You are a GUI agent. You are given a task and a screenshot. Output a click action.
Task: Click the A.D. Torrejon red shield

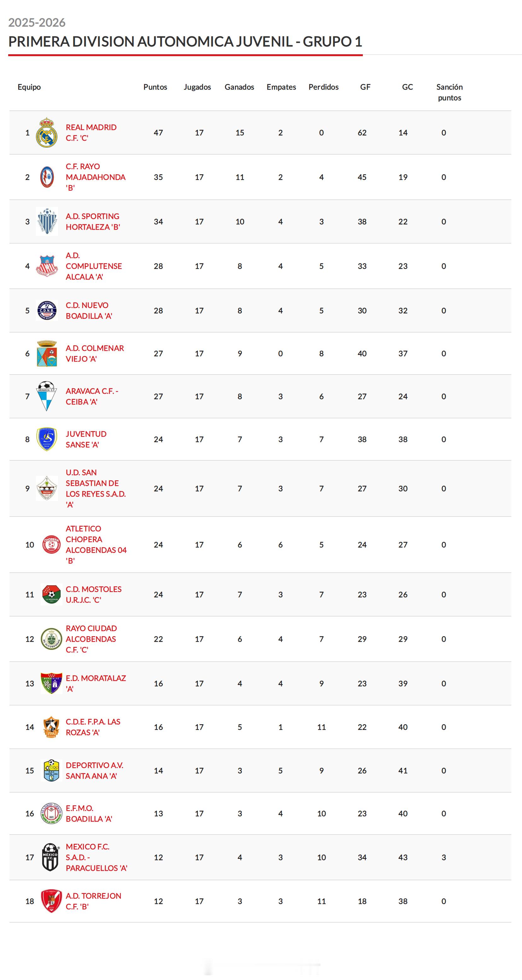tap(51, 901)
